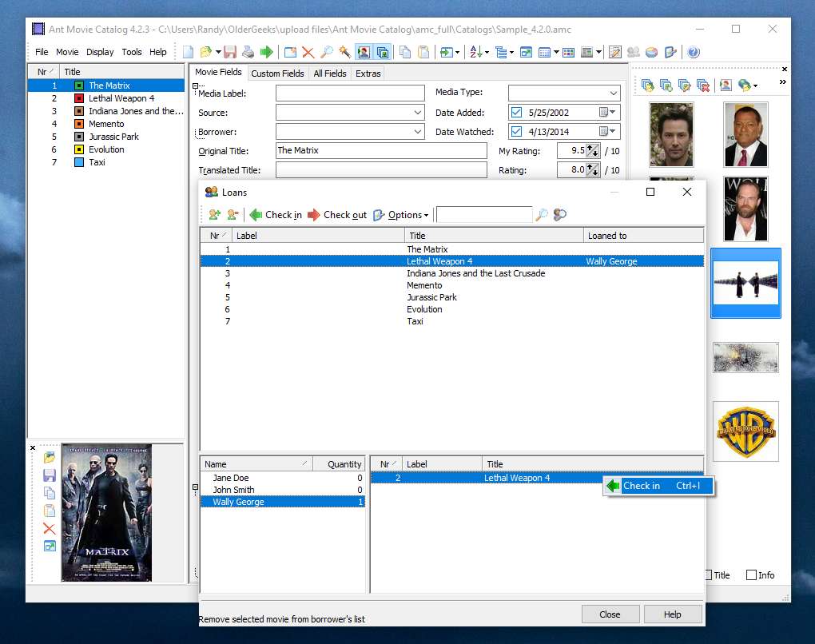Click the magic wand renumber icon
This screenshot has width=815, height=644.
click(344, 52)
